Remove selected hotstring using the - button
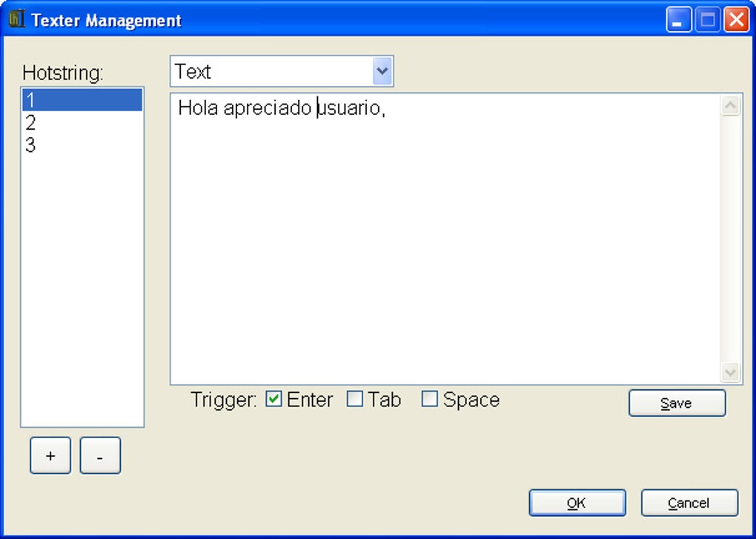The height and width of the screenshot is (539, 756). tap(100, 455)
